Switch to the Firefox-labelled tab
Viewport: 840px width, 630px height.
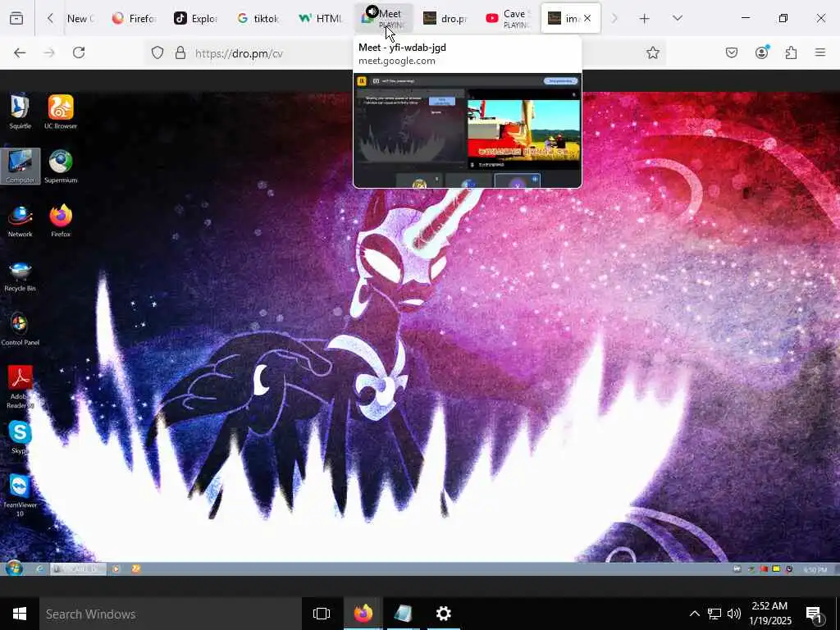[134, 18]
